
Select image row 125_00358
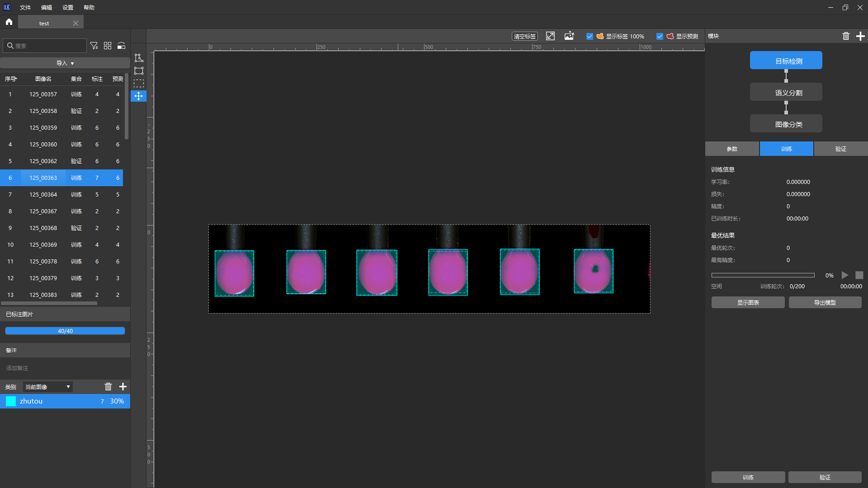click(x=61, y=111)
